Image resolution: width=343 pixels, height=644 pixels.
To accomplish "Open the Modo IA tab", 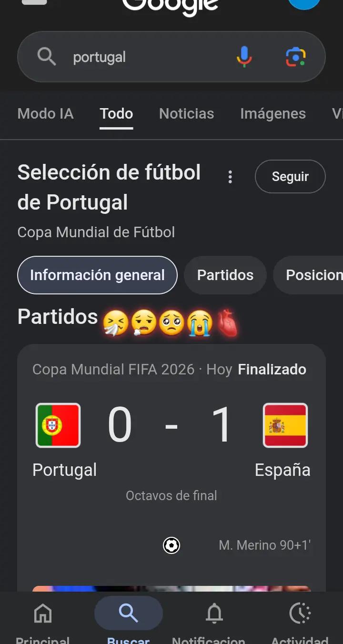I will [x=45, y=114].
